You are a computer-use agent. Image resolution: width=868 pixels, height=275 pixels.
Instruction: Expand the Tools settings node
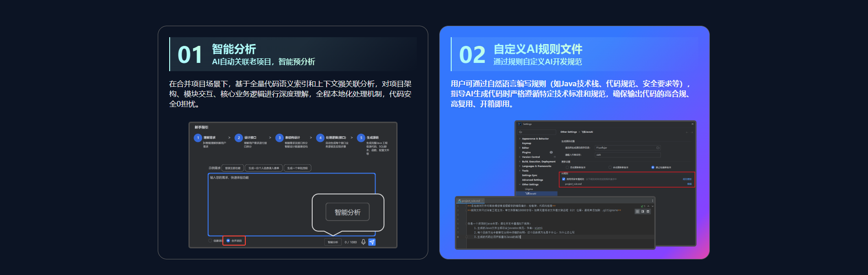click(x=520, y=171)
